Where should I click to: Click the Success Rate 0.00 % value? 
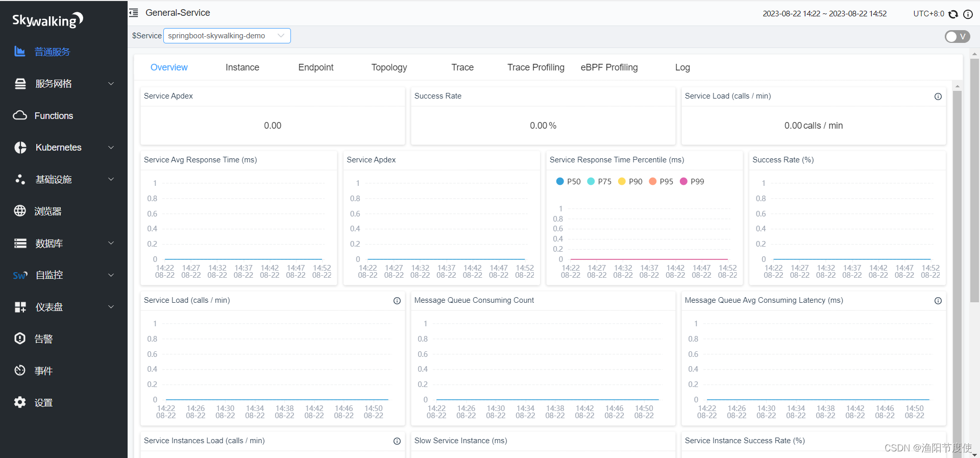[x=543, y=126]
